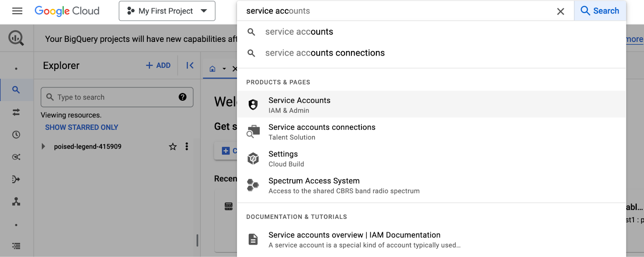The width and height of the screenshot is (644, 257).
Task: Open the My First Project selector dropdown
Action: click(x=167, y=11)
